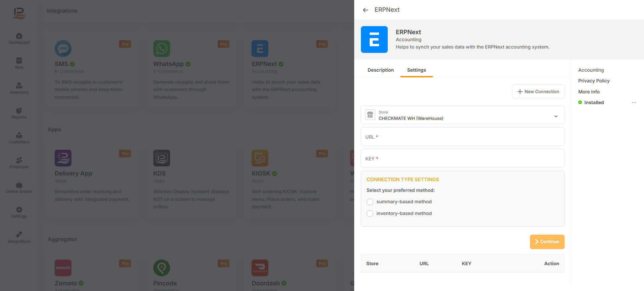Click the Pincode card title

coord(165,283)
